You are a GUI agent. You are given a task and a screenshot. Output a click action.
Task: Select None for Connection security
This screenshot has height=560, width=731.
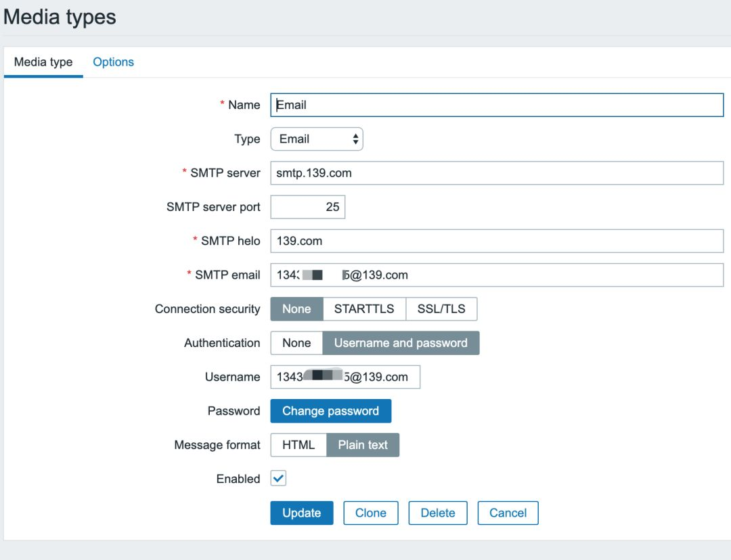coord(296,309)
